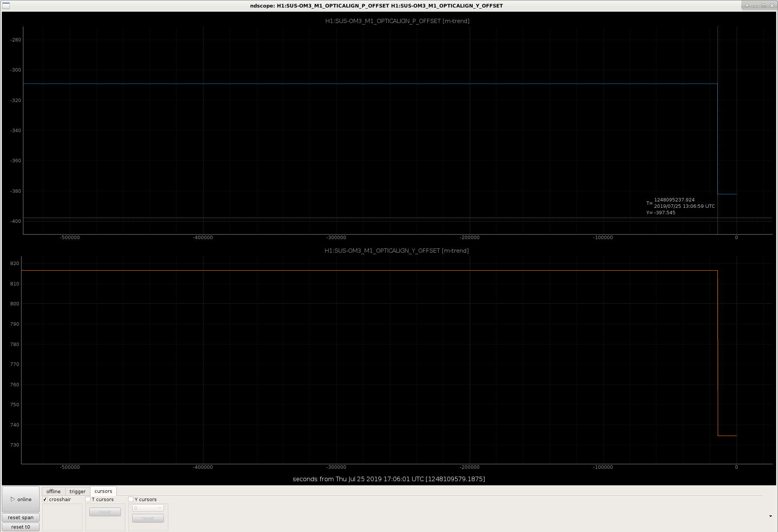Image resolution: width=778 pixels, height=532 pixels.
Task: Click the -300000 time tick under the Y_OFFSET plot
Action: (336, 467)
